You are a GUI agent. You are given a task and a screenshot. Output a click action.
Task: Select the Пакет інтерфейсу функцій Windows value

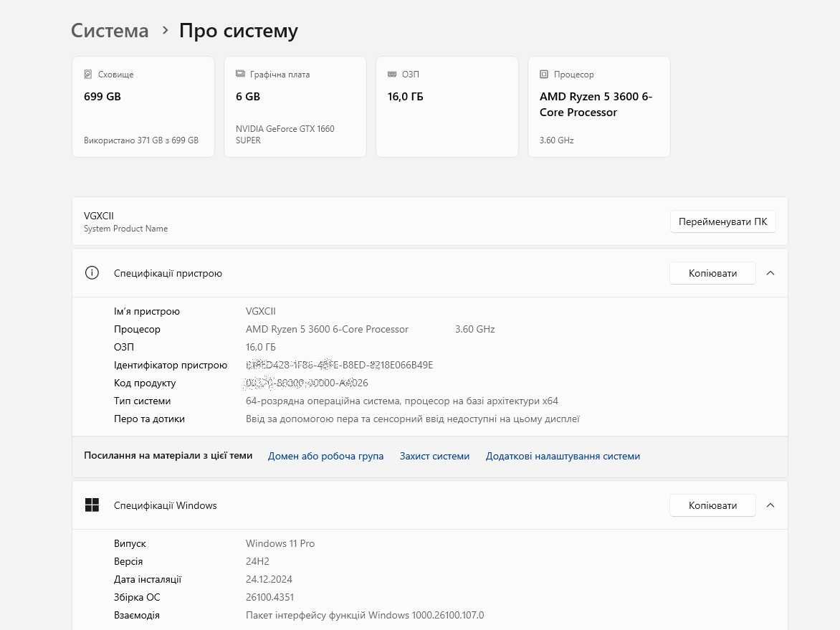coord(365,615)
